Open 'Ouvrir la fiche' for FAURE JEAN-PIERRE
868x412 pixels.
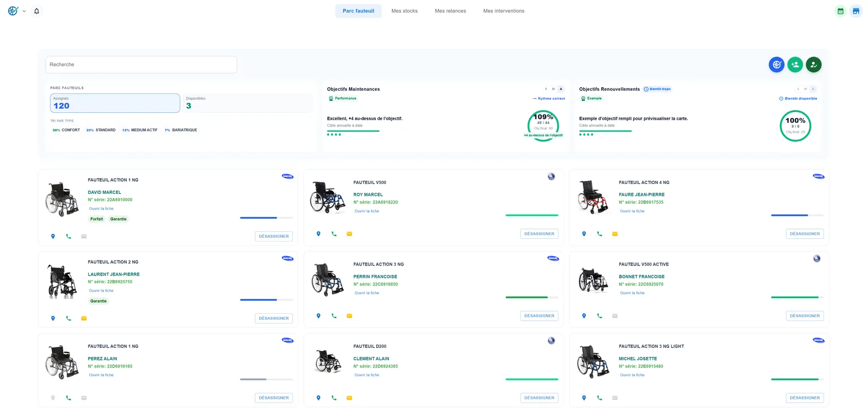pyautogui.click(x=632, y=211)
